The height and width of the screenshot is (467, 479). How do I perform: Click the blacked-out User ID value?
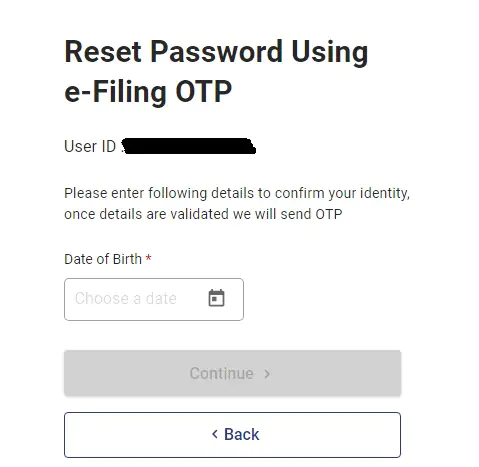189,146
